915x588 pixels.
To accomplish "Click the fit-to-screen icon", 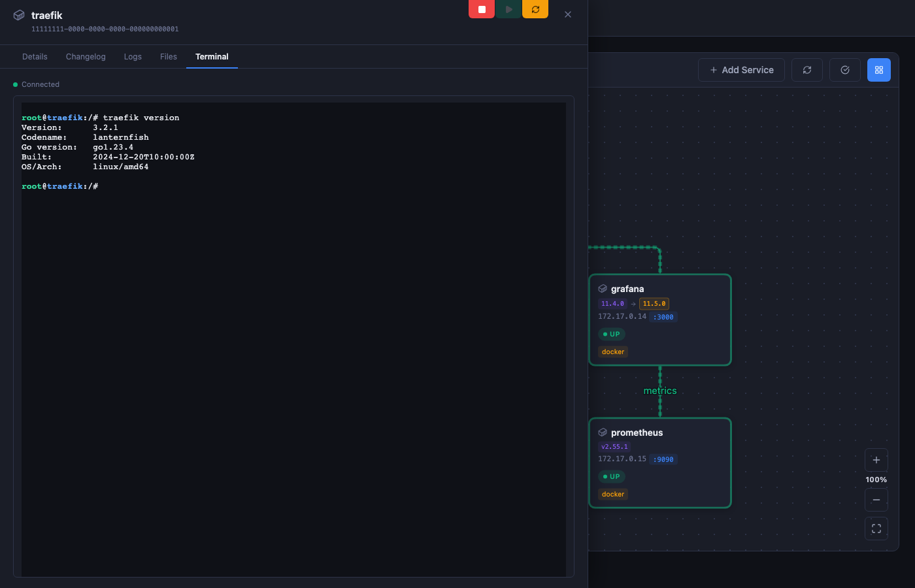I will (876, 529).
